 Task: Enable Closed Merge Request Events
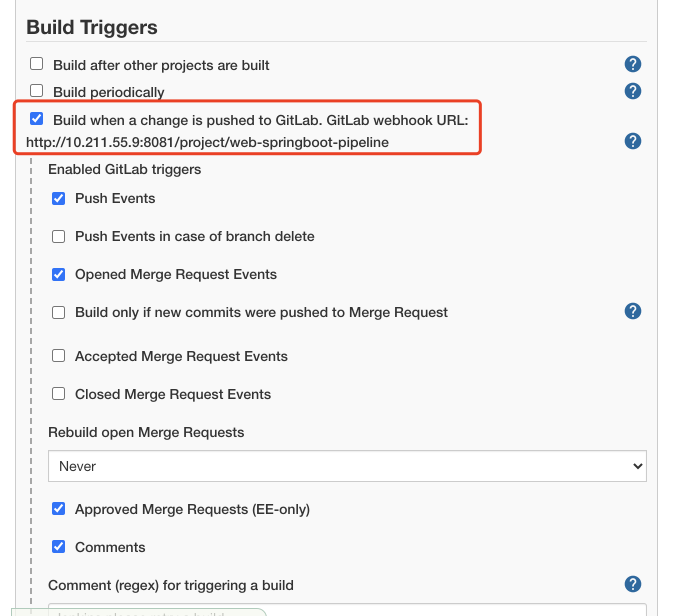(x=58, y=393)
